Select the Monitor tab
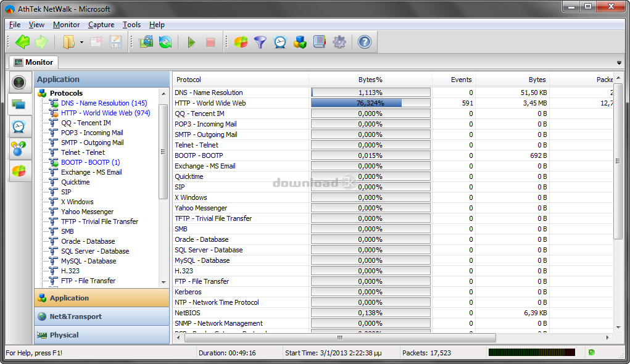The width and height of the screenshot is (630, 364). point(34,62)
